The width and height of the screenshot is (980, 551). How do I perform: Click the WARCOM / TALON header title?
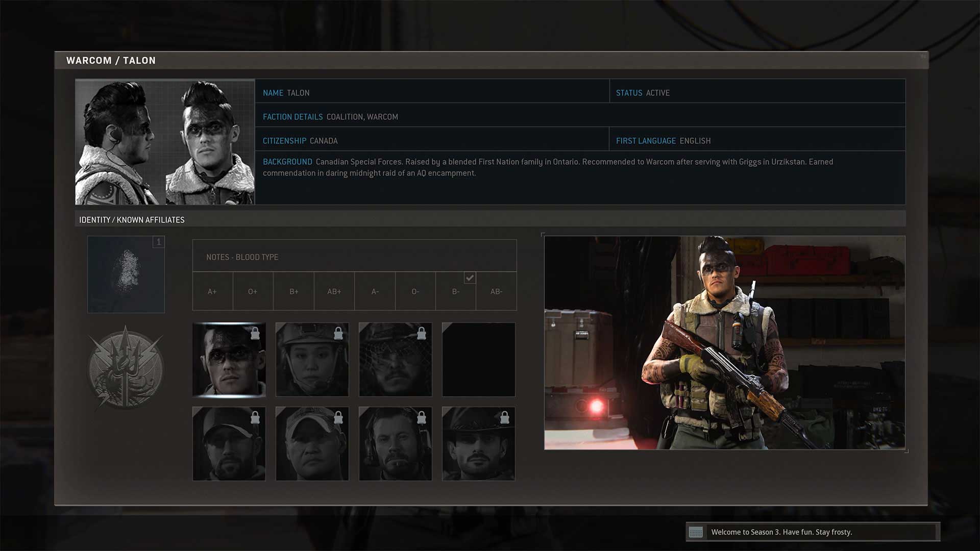(x=111, y=60)
